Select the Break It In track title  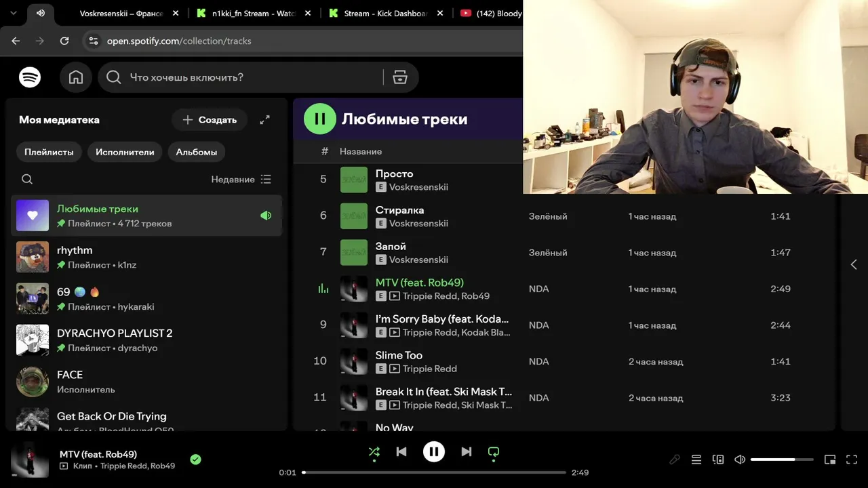click(444, 391)
